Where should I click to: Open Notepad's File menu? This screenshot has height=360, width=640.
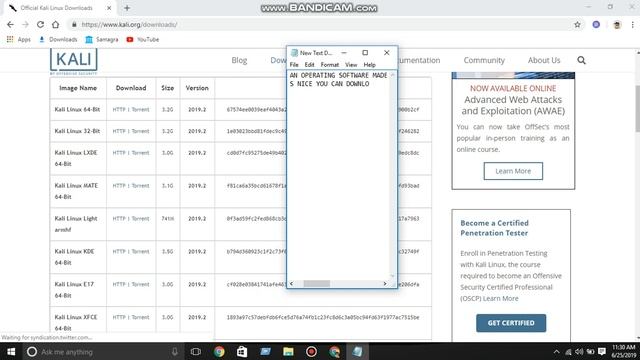pos(294,64)
